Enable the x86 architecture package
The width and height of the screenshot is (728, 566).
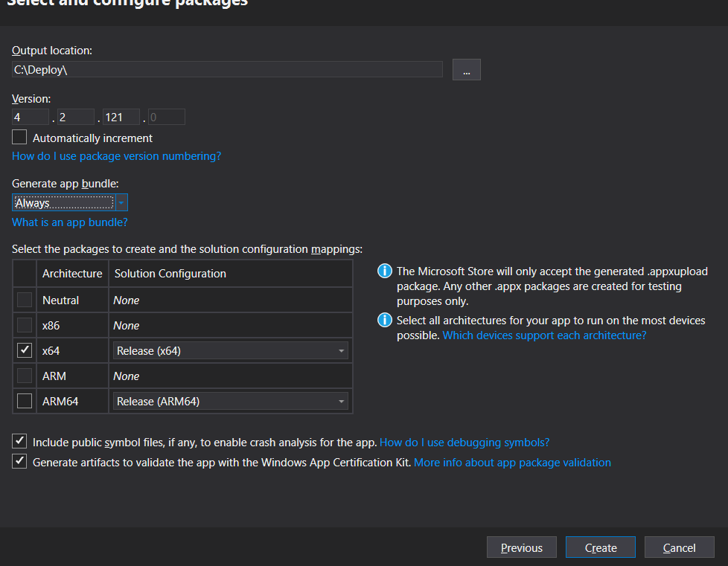point(24,324)
